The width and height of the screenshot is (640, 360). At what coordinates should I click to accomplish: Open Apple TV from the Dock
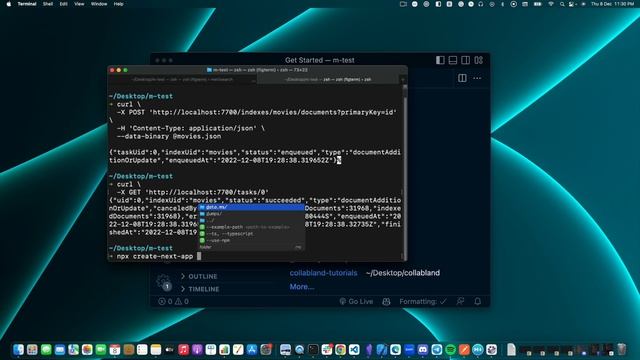tap(170, 349)
